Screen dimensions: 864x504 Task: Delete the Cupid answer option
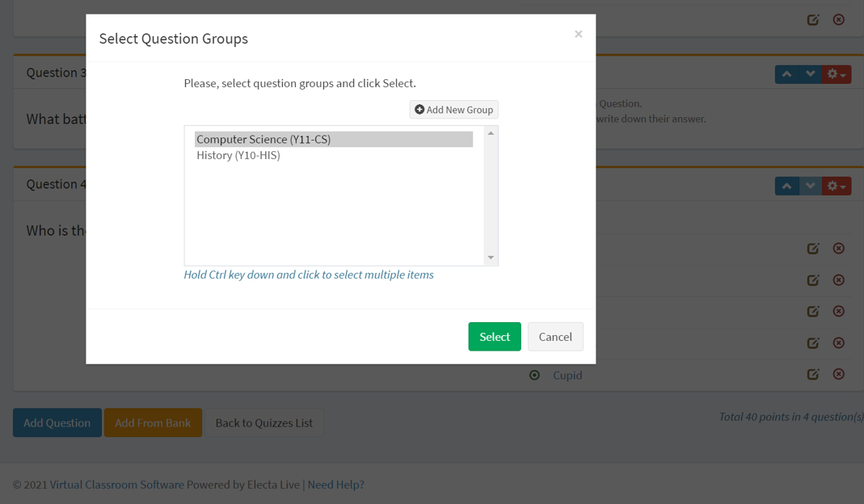click(839, 374)
